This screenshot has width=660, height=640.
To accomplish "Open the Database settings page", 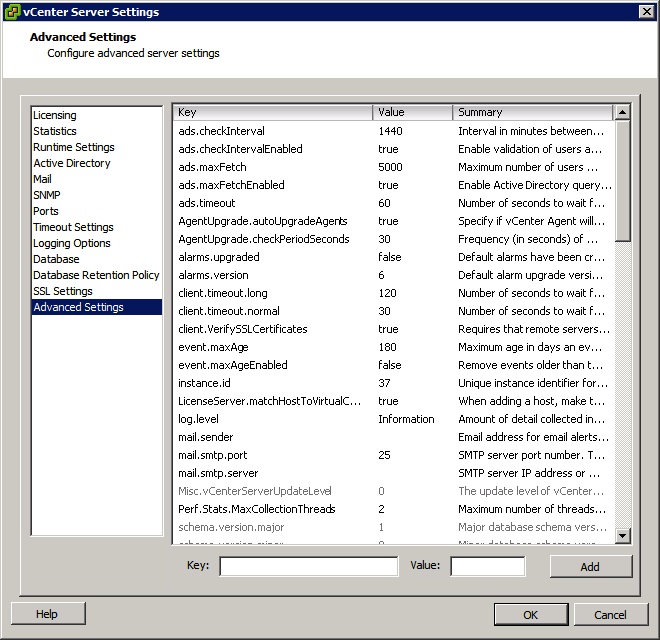I will pos(56,259).
